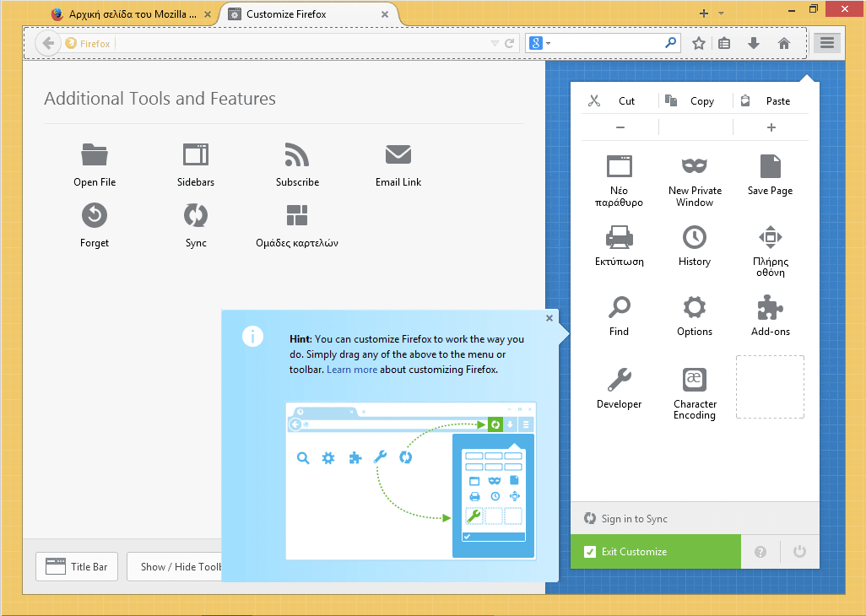Screen dimensions: 866x616
Task: Click Sign in to Sync
Action: pos(634,519)
